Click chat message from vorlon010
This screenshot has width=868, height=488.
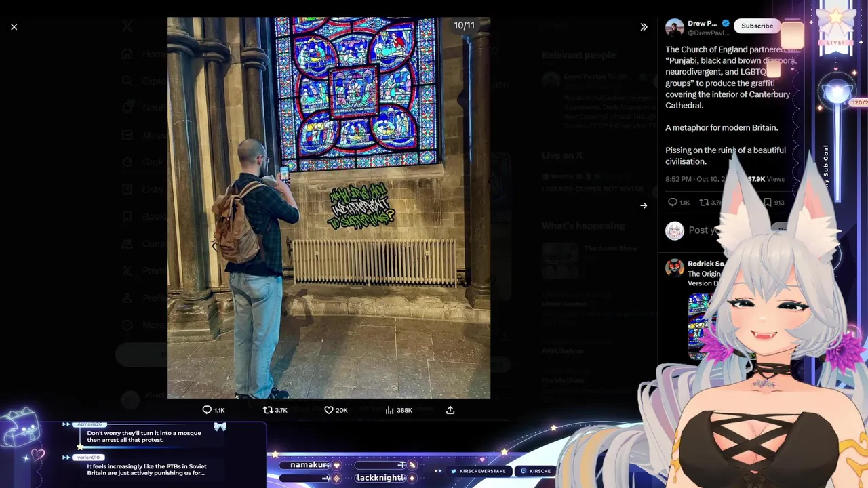pyautogui.click(x=146, y=470)
